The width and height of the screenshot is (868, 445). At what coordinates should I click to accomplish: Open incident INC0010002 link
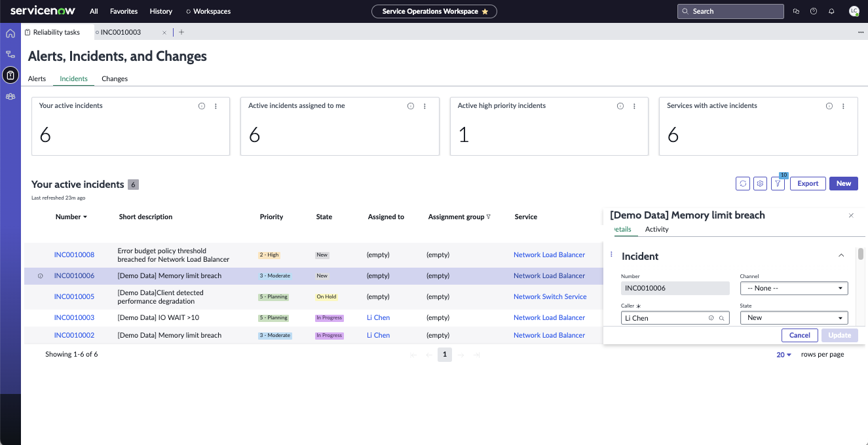coord(74,336)
